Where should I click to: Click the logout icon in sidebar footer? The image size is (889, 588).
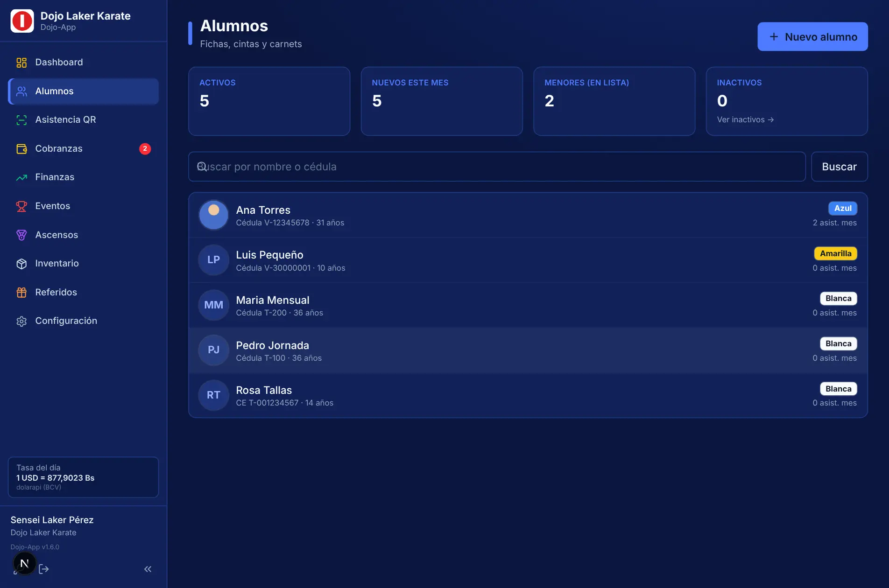[44, 569]
